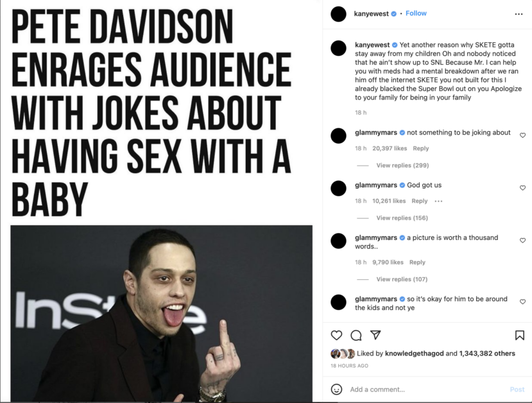Open more options menu at top right

coord(519,14)
